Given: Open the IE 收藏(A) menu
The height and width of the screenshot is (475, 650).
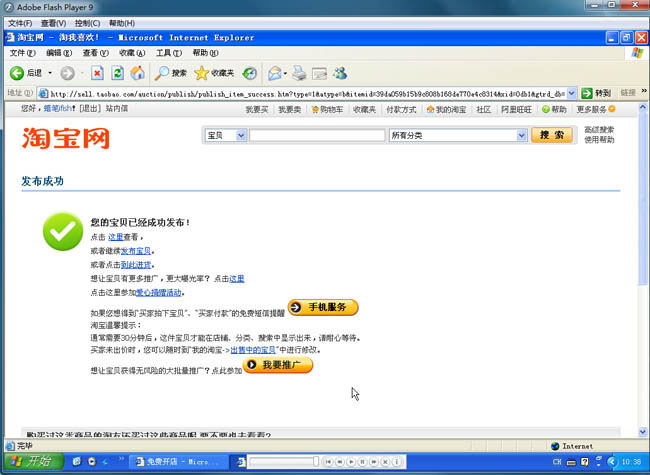Looking at the screenshot, I should pos(132,53).
